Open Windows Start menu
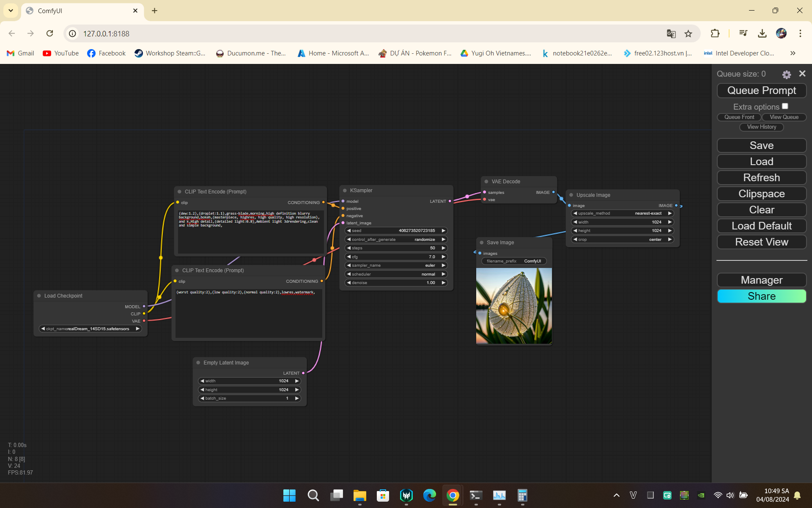 click(x=289, y=495)
